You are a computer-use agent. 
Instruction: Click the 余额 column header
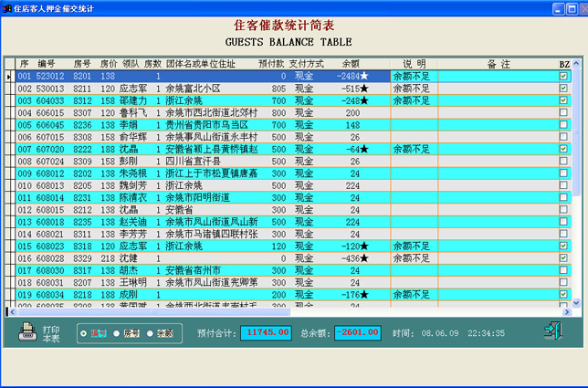[350, 64]
